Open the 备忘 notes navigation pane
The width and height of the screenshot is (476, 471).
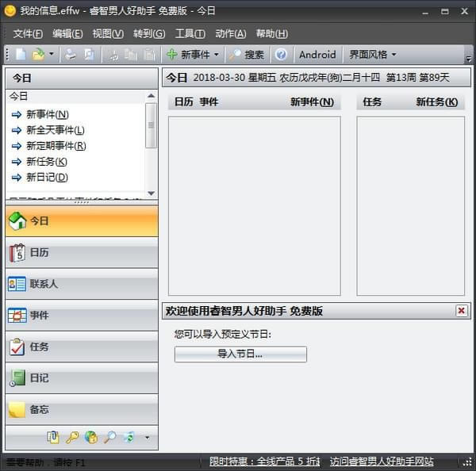coord(82,410)
